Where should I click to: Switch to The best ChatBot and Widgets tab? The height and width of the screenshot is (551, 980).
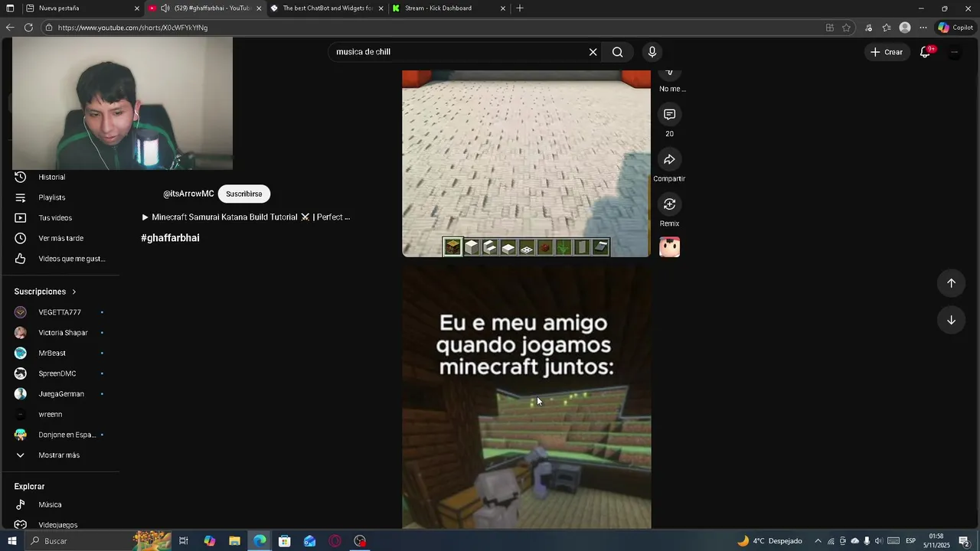pyautogui.click(x=326, y=8)
